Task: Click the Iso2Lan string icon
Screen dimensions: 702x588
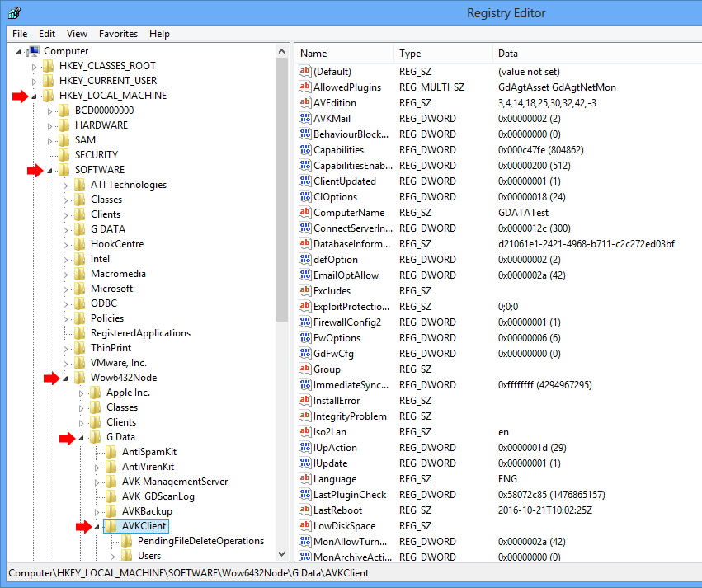Action: coord(305,431)
